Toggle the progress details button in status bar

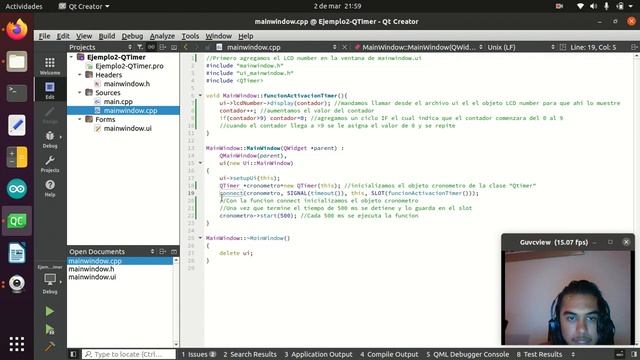tap(620, 354)
